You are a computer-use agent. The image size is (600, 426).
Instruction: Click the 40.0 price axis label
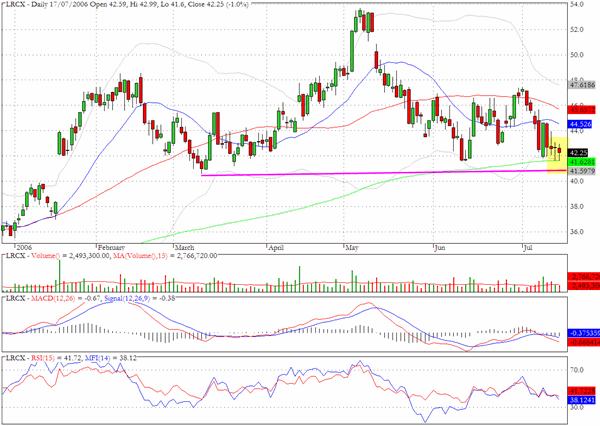pos(577,181)
